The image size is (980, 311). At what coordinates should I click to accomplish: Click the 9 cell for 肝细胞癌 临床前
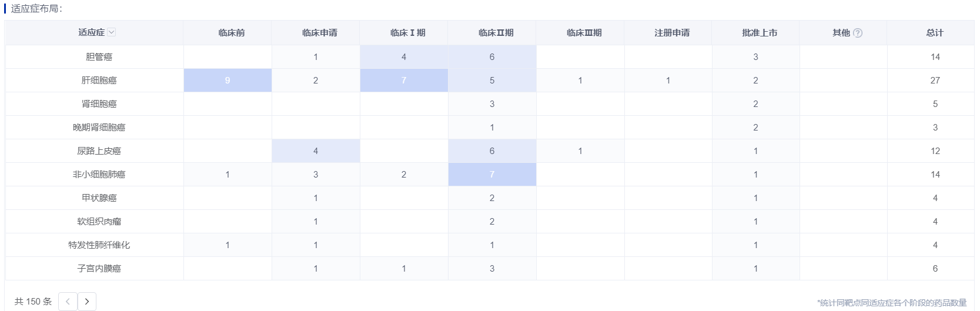(228, 81)
